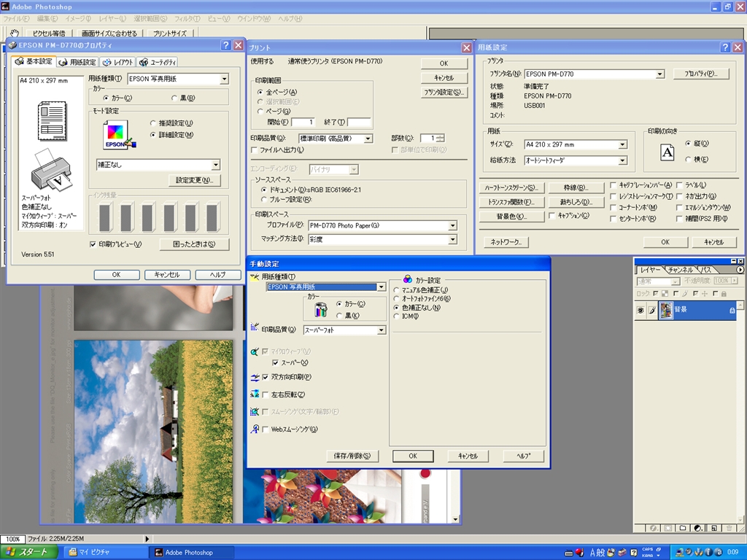Click the new layer icon in Layers panel
The width and height of the screenshot is (747, 560).
pos(713,528)
